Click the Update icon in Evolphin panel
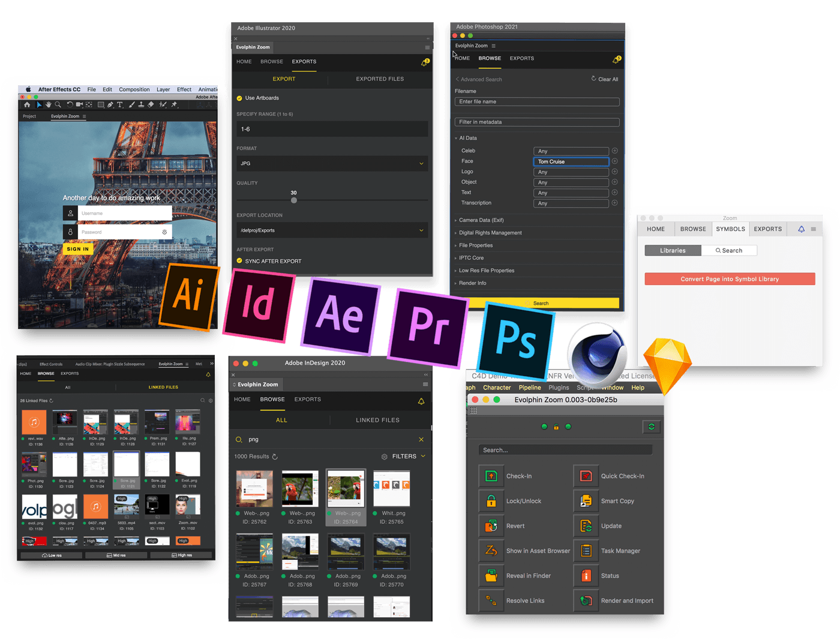840x639 pixels. pyautogui.click(x=586, y=526)
